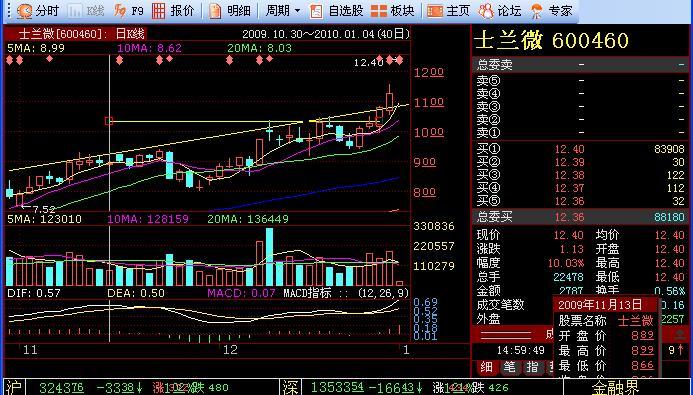Switch to the 笔 ticks tab

click(509, 367)
